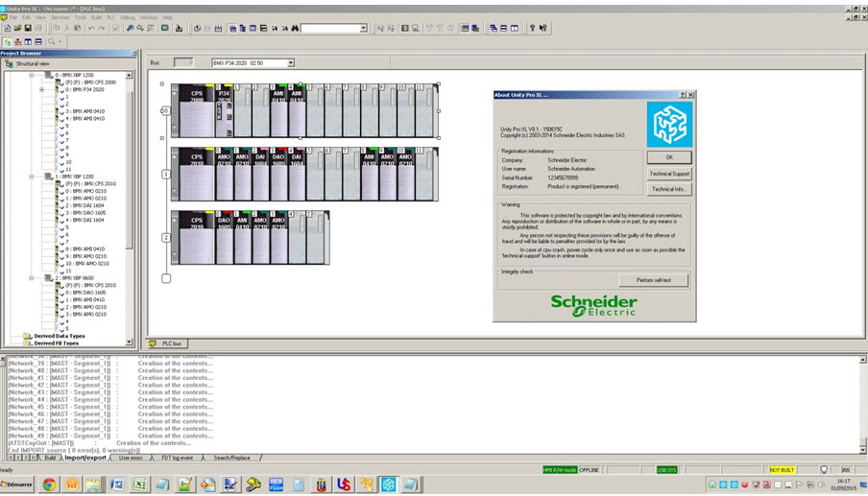The height and width of the screenshot is (496, 868).
Task: Click the Open project toolbar icon
Action: [17, 28]
